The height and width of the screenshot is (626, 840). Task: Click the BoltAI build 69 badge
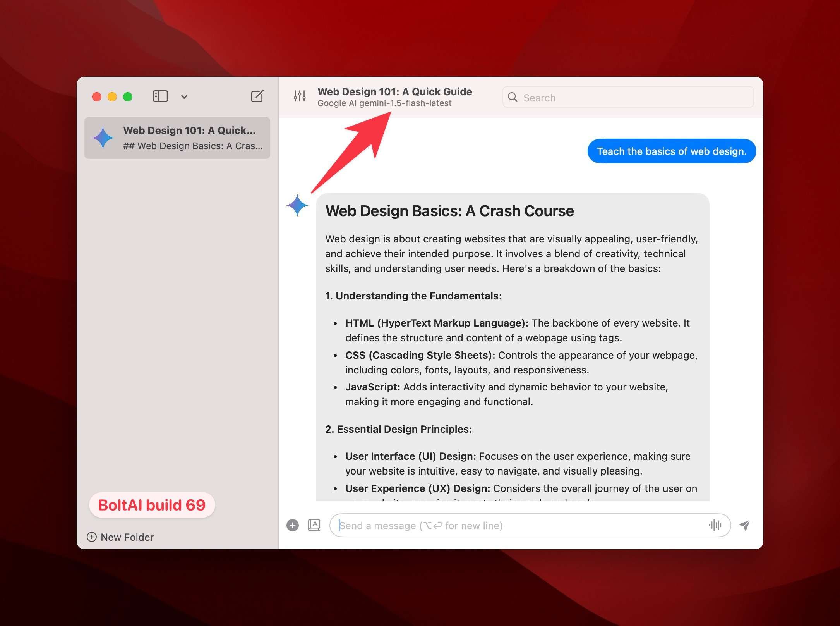click(x=152, y=505)
